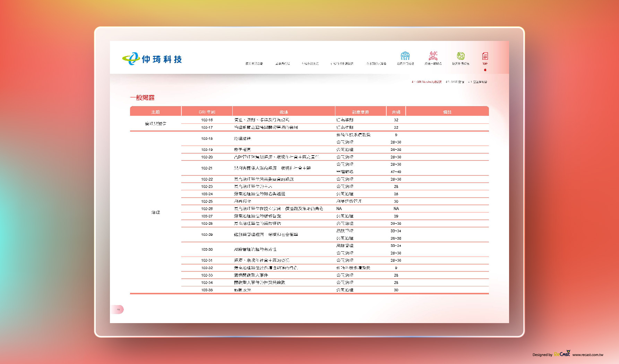Click the ReCast logo in the footer
Image resolution: width=619 pixels, height=364 pixels.
click(562, 354)
